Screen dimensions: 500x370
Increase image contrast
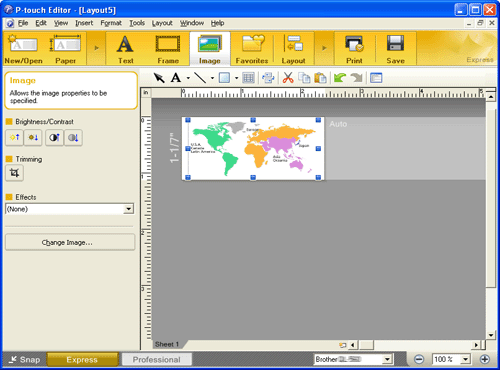click(x=54, y=137)
